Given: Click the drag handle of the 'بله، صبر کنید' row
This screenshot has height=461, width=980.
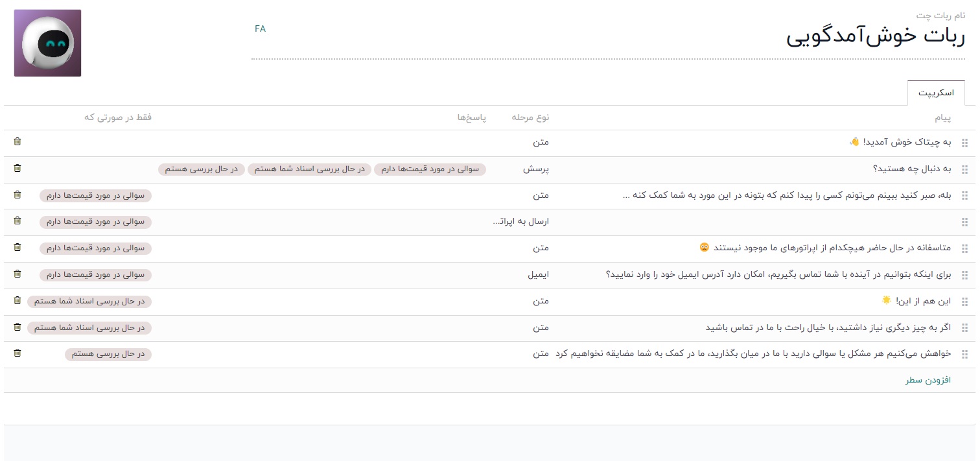Looking at the screenshot, I should (964, 196).
